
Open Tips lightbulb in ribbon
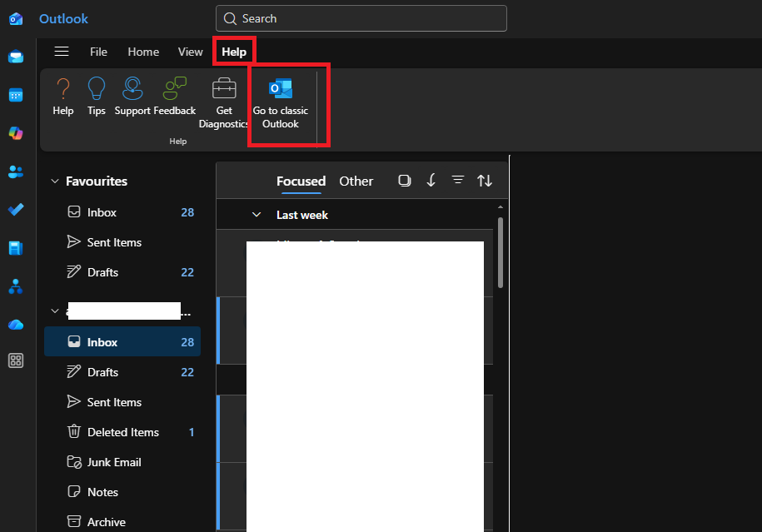97,97
